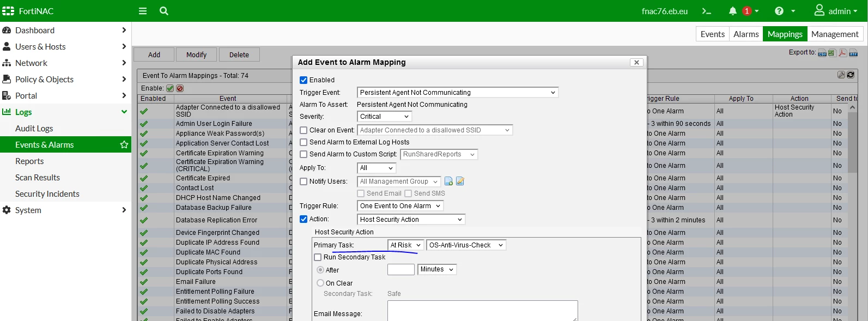This screenshot has width=868, height=321.
Task: Expand the Users & Hosts menu
Action: click(65, 47)
